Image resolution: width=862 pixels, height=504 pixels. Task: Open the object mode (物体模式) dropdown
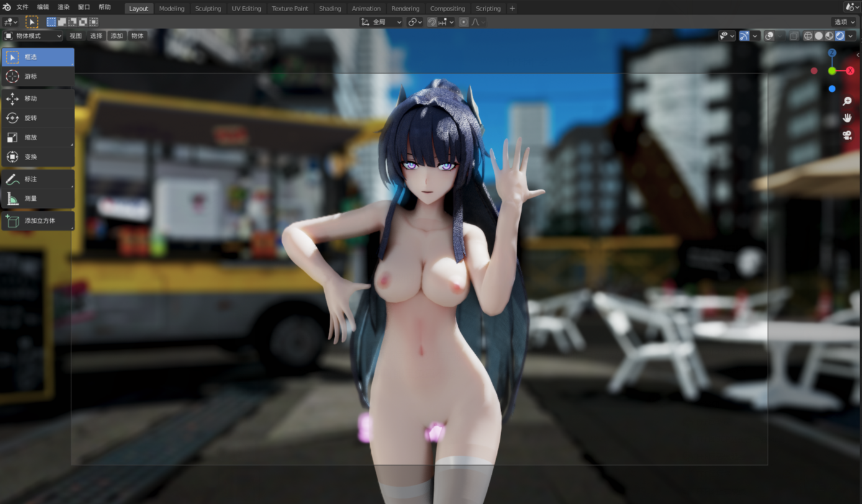point(33,36)
